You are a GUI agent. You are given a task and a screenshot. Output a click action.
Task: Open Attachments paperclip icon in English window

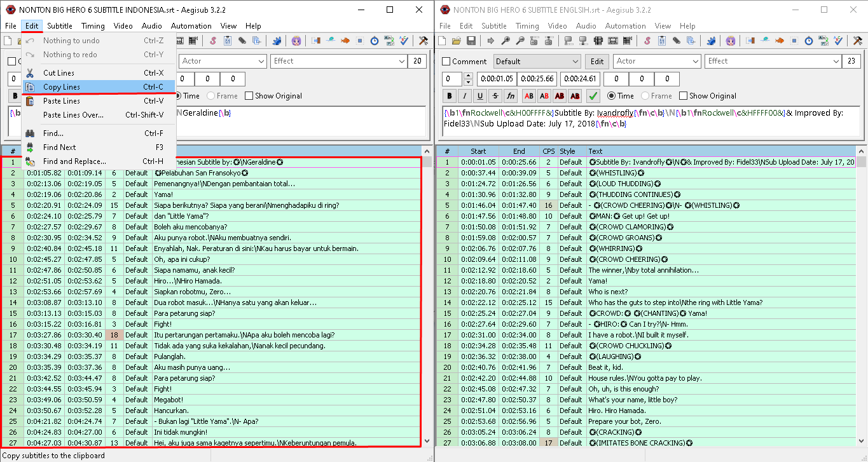coord(677,41)
